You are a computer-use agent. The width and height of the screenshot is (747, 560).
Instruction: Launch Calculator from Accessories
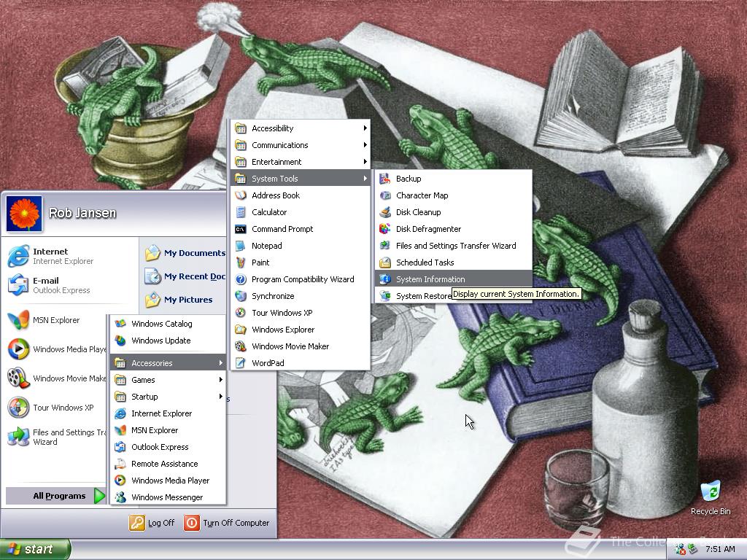(x=300, y=212)
